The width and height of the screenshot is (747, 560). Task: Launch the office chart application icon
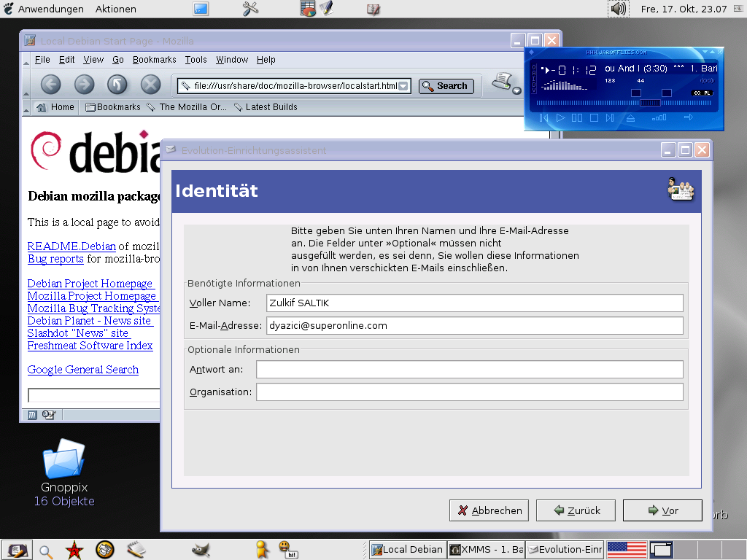pyautogui.click(x=308, y=9)
